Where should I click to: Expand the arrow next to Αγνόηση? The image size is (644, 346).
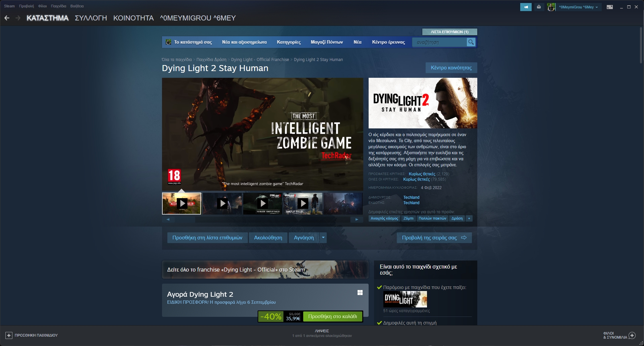tap(323, 237)
